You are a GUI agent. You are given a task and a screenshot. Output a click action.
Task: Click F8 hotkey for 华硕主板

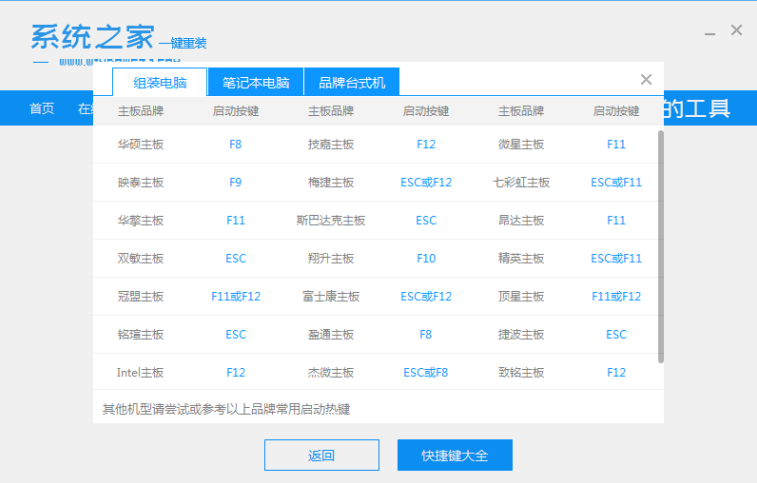point(235,144)
